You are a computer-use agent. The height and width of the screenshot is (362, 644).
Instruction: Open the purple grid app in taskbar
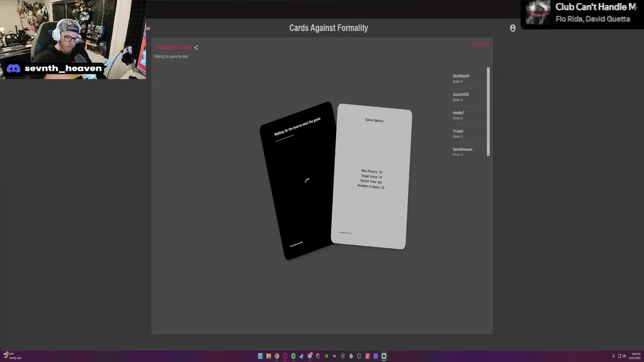(375, 356)
